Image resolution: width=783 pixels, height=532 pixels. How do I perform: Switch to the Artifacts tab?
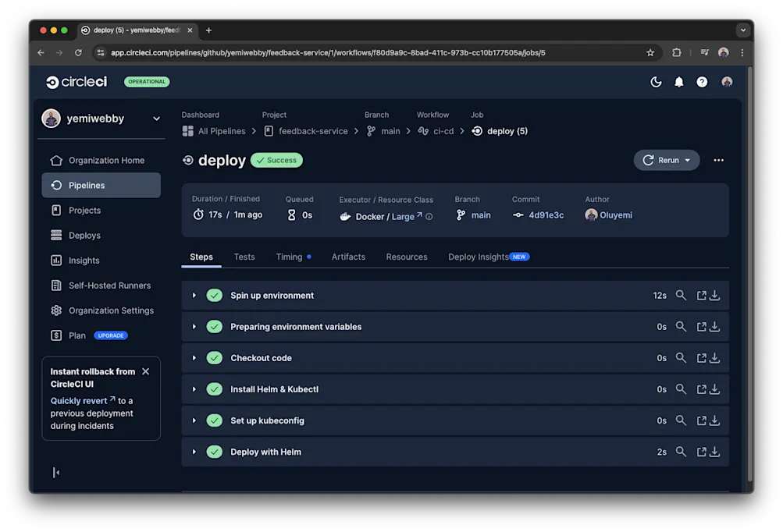pos(348,257)
